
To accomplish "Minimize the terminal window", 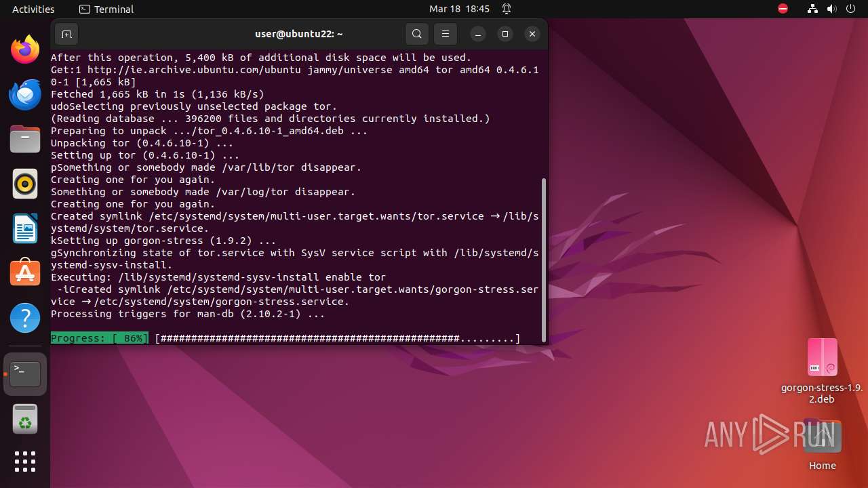I will coord(478,34).
